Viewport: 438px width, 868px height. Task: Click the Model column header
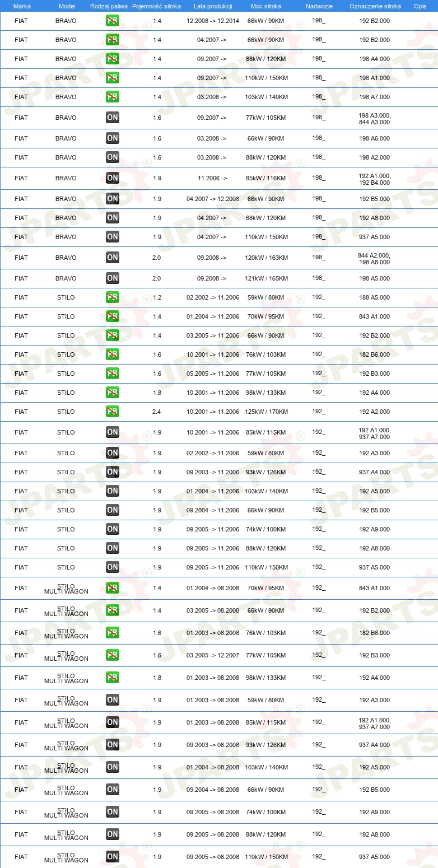(x=67, y=6)
